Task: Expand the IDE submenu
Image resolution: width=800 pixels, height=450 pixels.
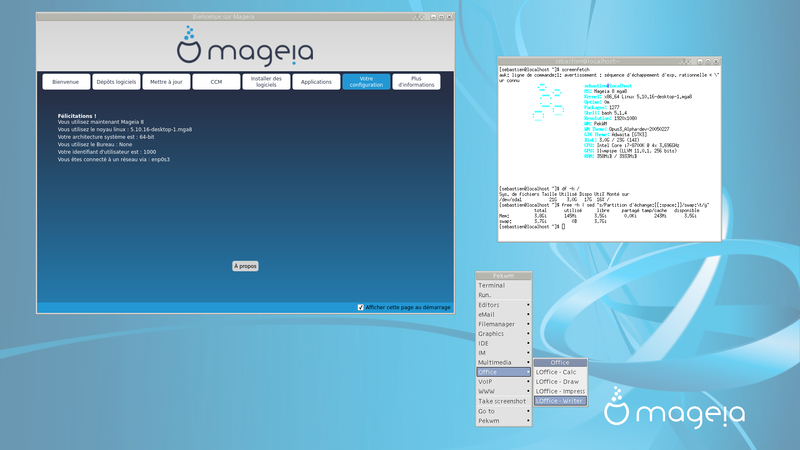Action: click(504, 343)
